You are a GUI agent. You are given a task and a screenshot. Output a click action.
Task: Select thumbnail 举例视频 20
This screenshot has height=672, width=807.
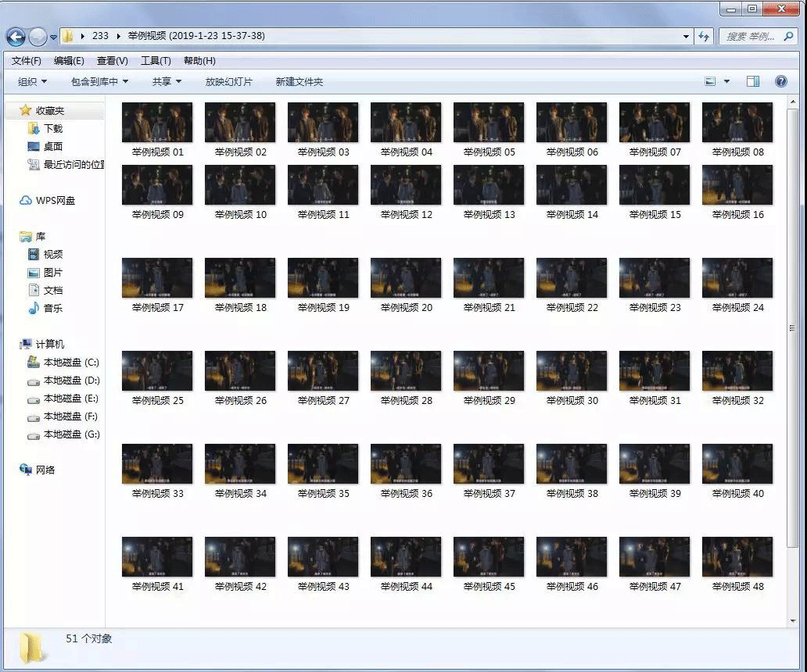pyautogui.click(x=406, y=279)
